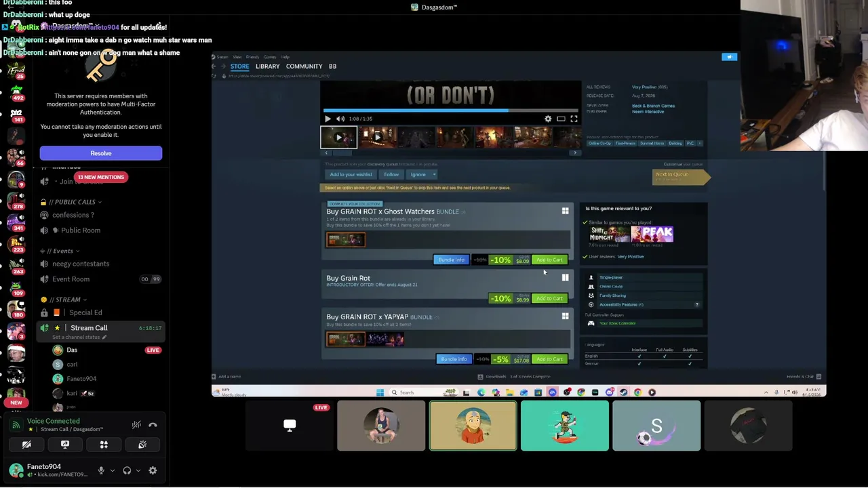Viewport: 868px width, 488px height.
Task: Open the Accessibility Features link
Action: [x=621, y=304]
